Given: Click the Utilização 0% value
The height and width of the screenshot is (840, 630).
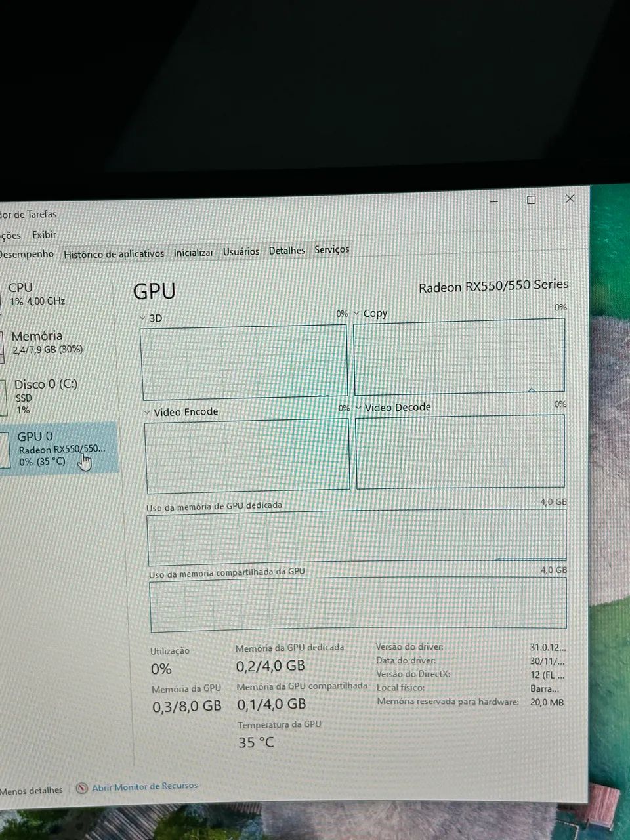Looking at the screenshot, I should 161,669.
